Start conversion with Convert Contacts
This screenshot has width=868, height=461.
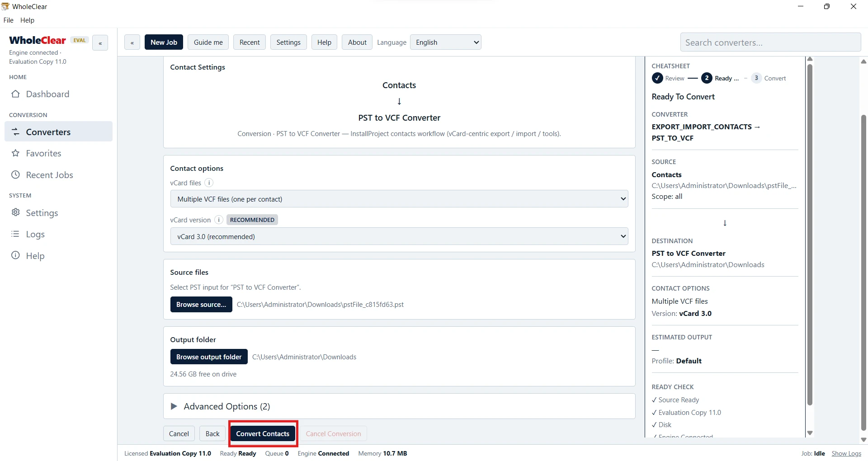point(263,434)
